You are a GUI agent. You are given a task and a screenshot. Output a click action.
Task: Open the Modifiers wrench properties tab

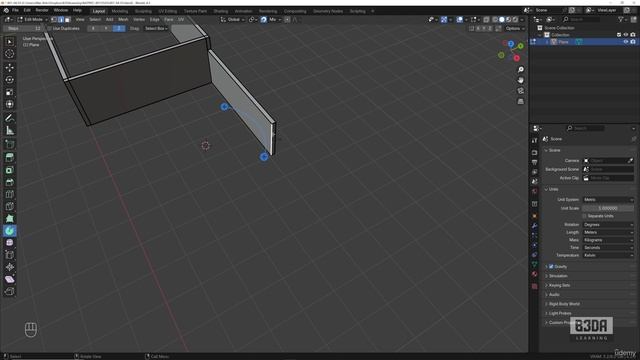point(535,226)
